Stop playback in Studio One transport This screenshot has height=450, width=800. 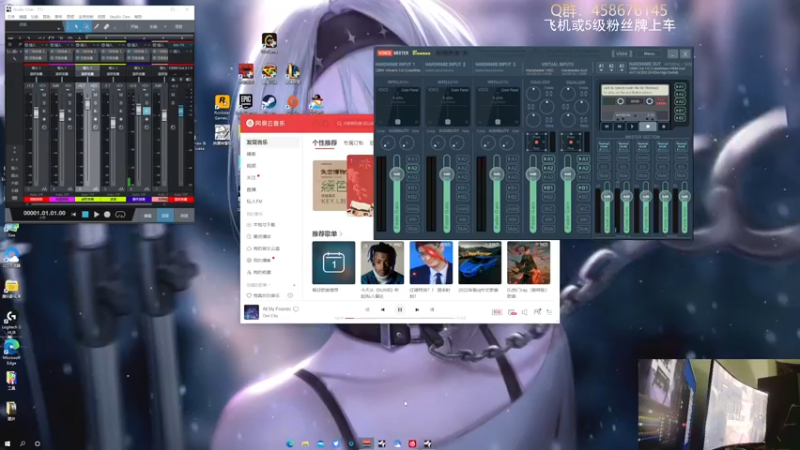tap(85, 215)
